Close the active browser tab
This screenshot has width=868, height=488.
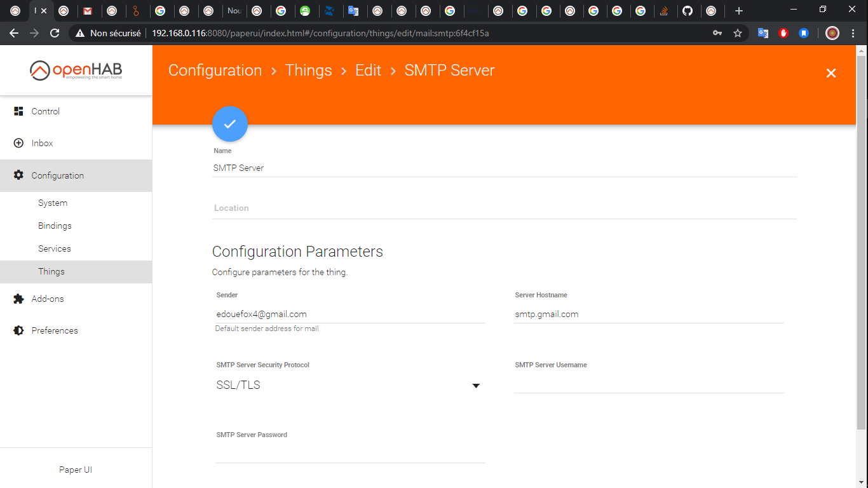(x=44, y=11)
